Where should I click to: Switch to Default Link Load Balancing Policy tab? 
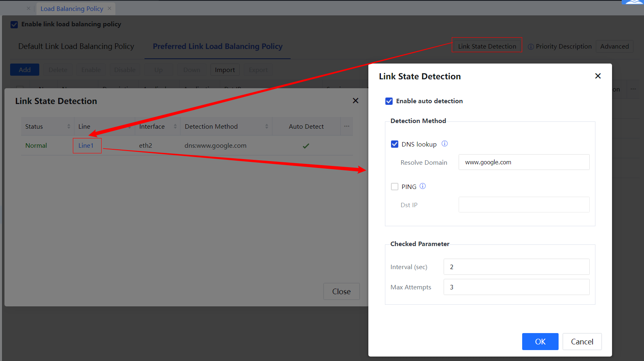(x=76, y=47)
